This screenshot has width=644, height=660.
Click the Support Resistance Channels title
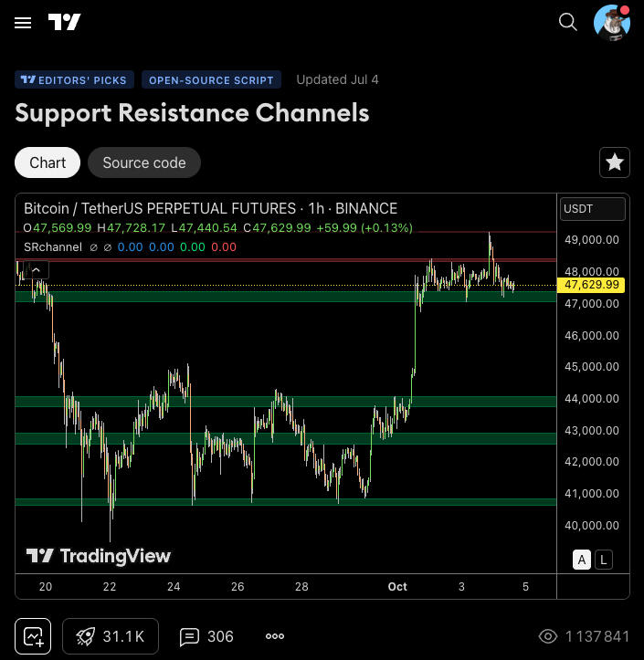(x=192, y=113)
